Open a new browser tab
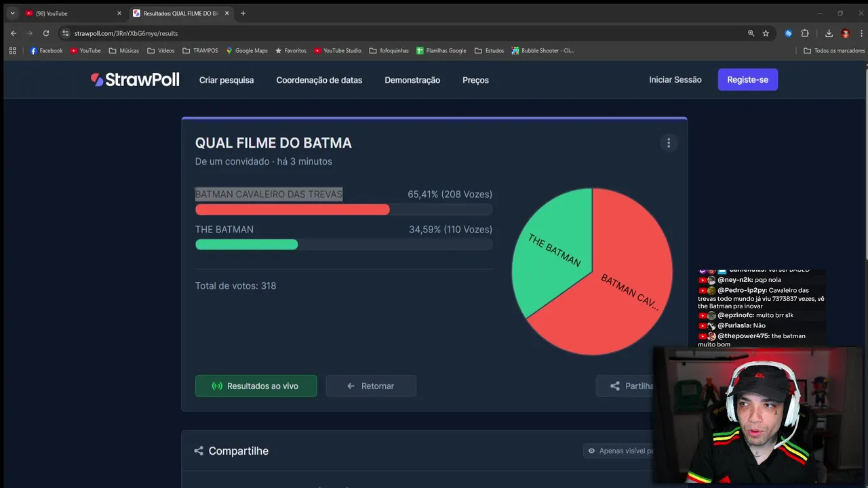This screenshot has width=868, height=488. pos(243,13)
